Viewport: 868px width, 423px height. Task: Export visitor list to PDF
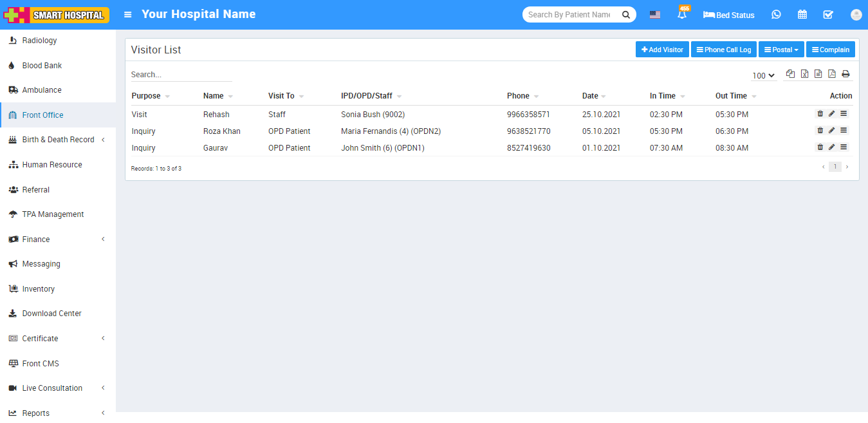832,74
